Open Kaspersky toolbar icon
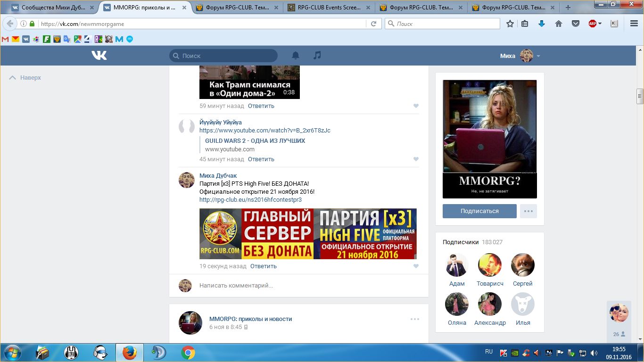644x362 pixels. point(614,24)
